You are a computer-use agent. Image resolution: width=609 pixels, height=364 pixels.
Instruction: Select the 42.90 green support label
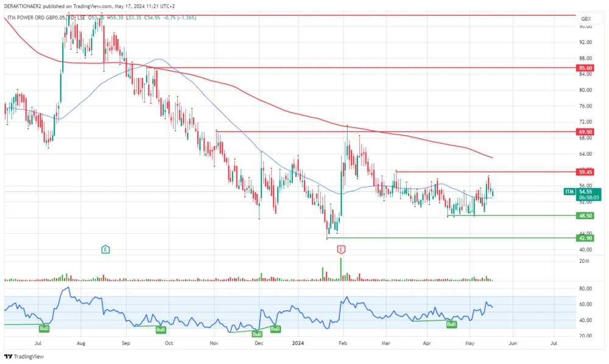point(585,238)
